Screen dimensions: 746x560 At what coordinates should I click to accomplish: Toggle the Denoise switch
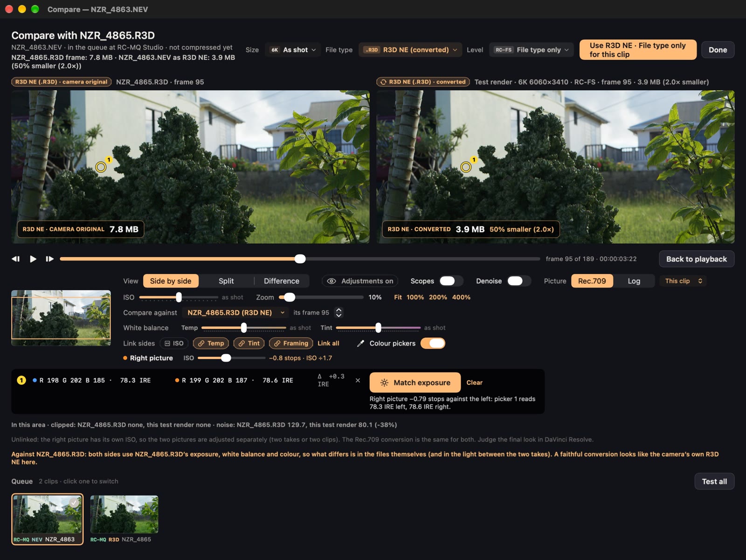(x=518, y=281)
